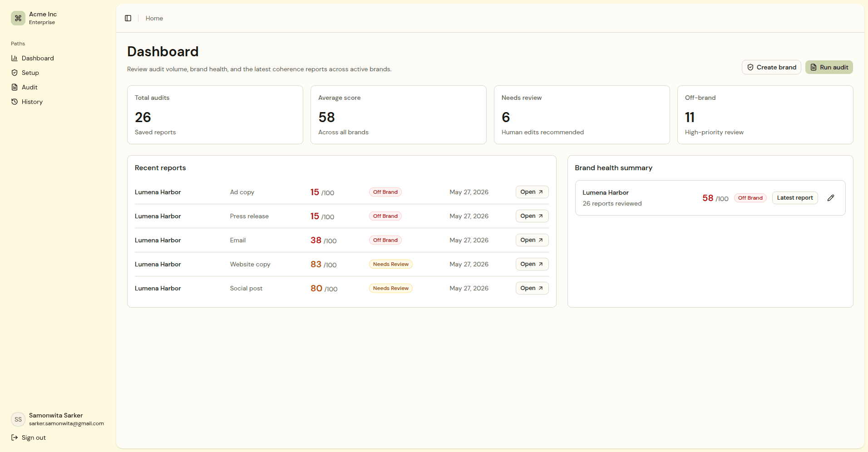
Task: Click the History clock icon
Action: [15, 102]
